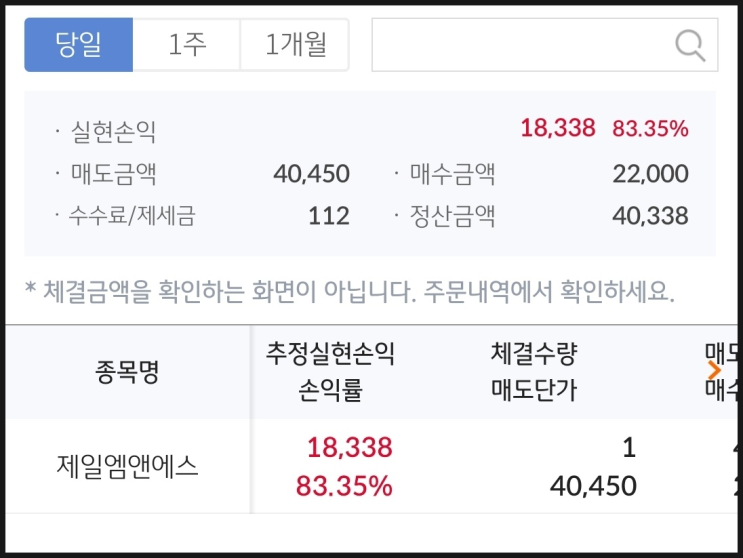This screenshot has height=558, width=743.
Task: Click the 정산금액 value 40,338
Action: click(x=650, y=216)
